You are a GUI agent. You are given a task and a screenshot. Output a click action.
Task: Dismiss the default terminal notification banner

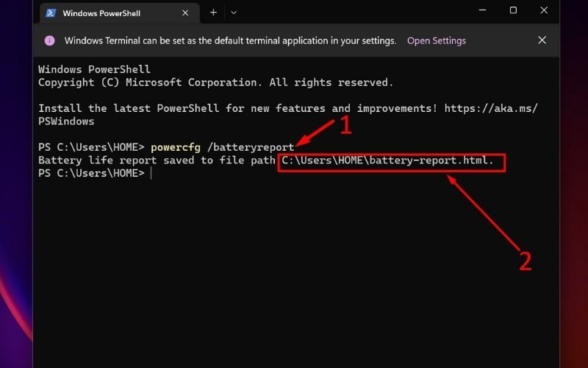click(x=542, y=40)
